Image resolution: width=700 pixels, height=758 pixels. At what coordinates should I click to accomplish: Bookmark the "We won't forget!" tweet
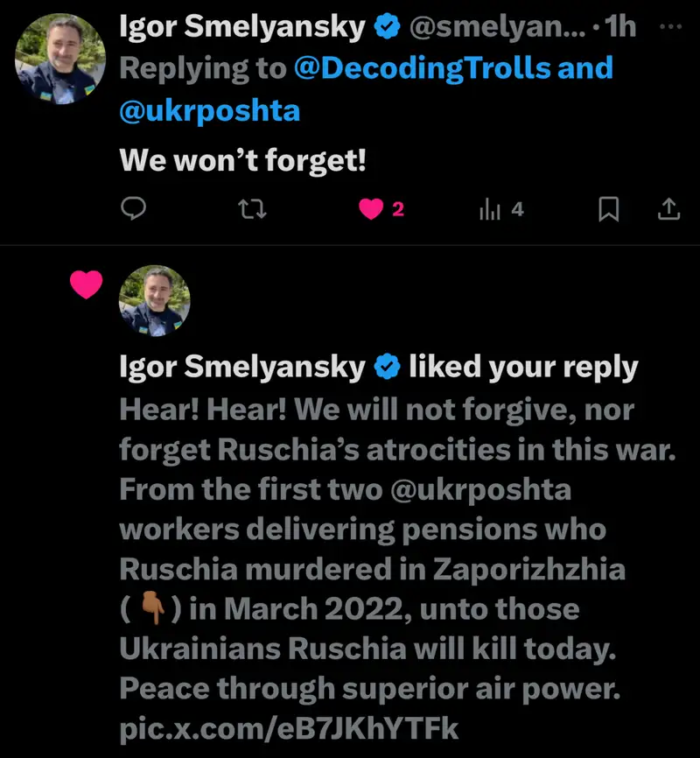coord(609,209)
